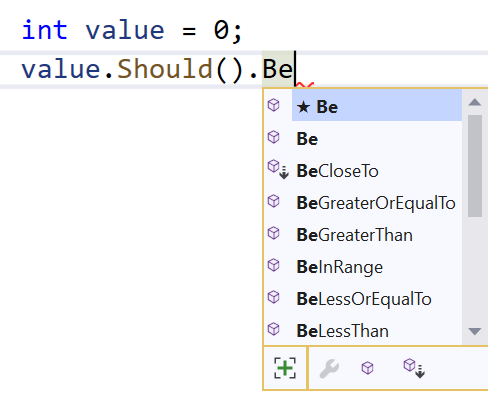Click the extension method icon next to BeCloseTo

(x=278, y=169)
